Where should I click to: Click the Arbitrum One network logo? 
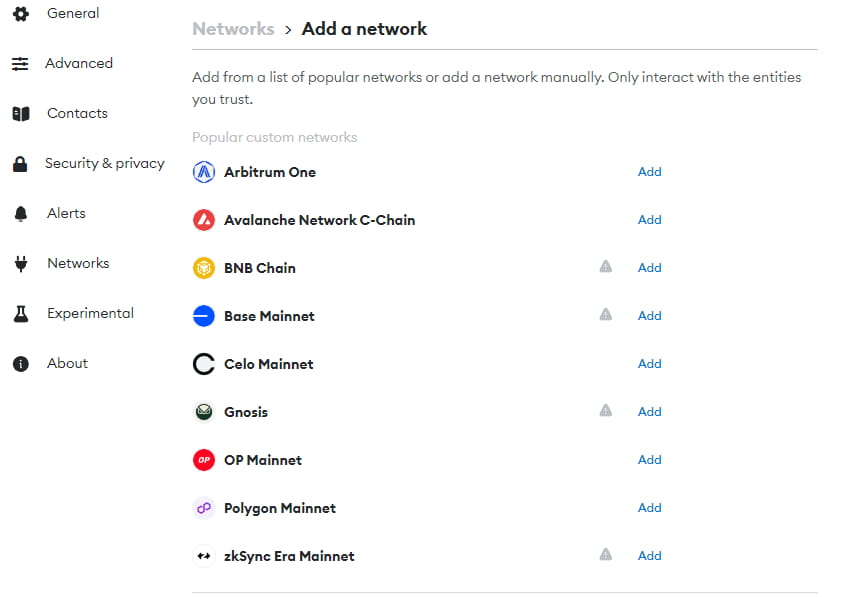click(204, 172)
